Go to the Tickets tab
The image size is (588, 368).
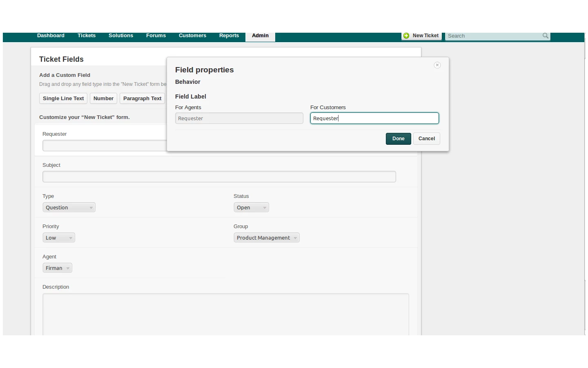pos(87,36)
